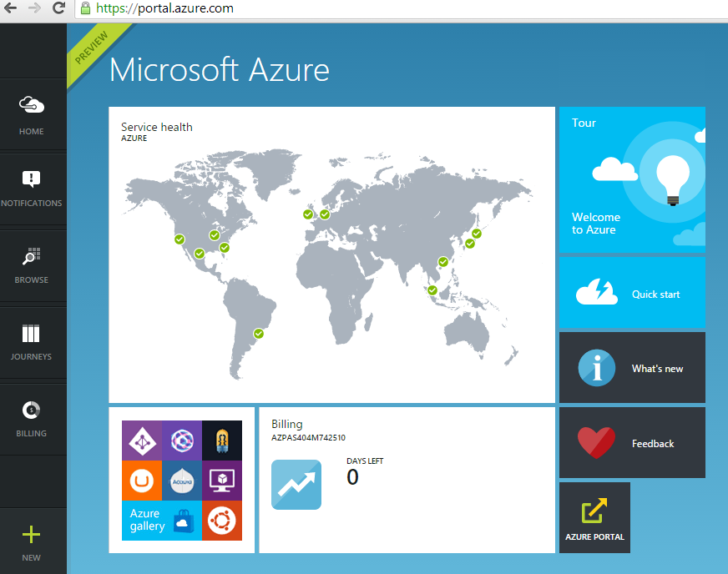Click the Hong Kong region health checkmark

click(x=443, y=262)
